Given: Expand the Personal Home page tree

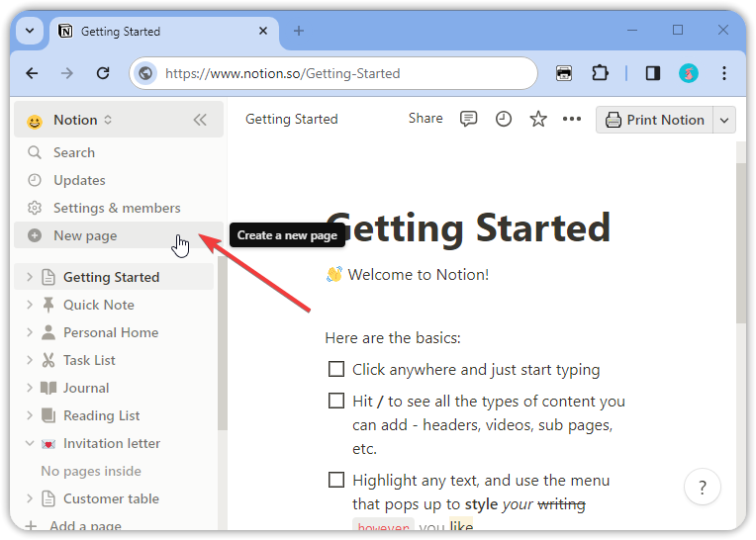Looking at the screenshot, I should [30, 332].
